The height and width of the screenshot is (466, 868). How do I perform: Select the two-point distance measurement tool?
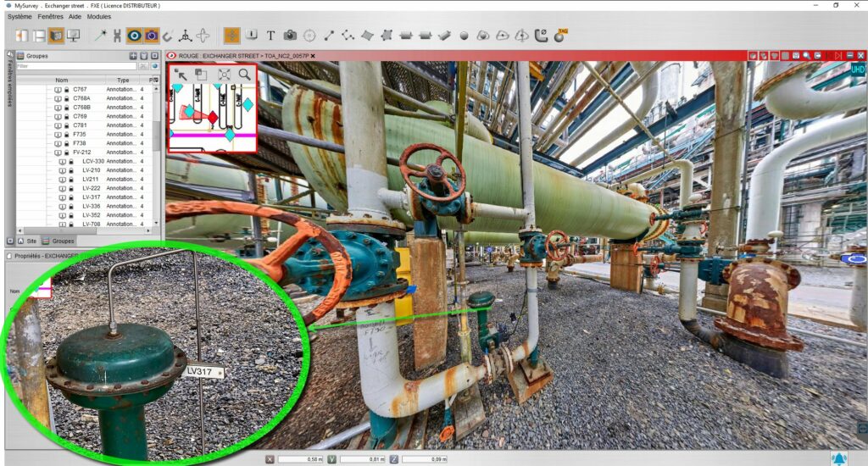pyautogui.click(x=329, y=36)
